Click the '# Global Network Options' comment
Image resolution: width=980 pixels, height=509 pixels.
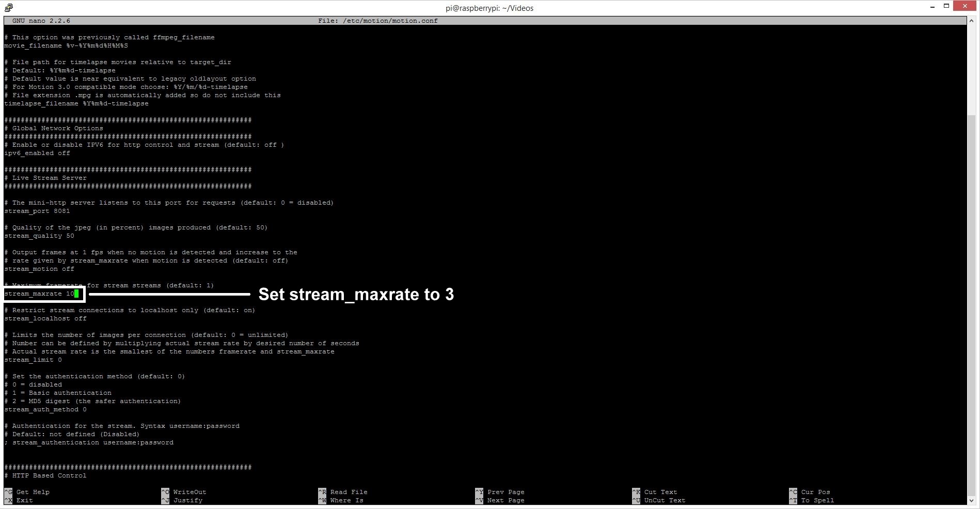click(54, 128)
